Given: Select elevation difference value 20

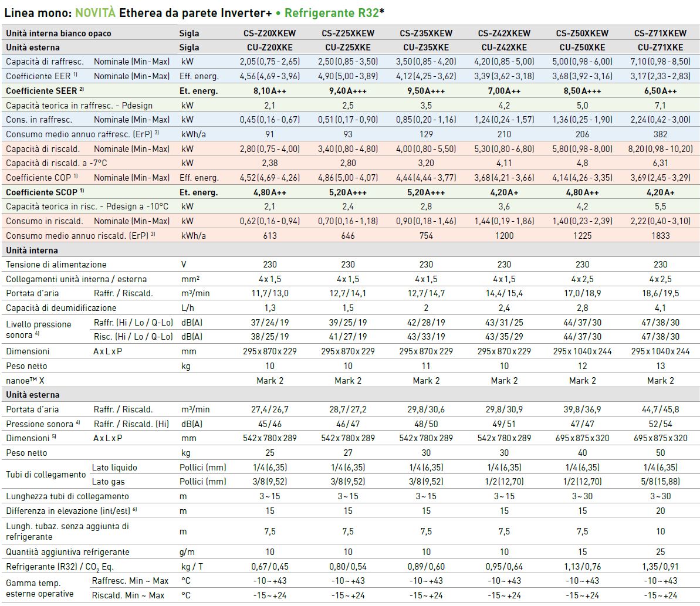Looking at the screenshot, I should coord(660,511).
